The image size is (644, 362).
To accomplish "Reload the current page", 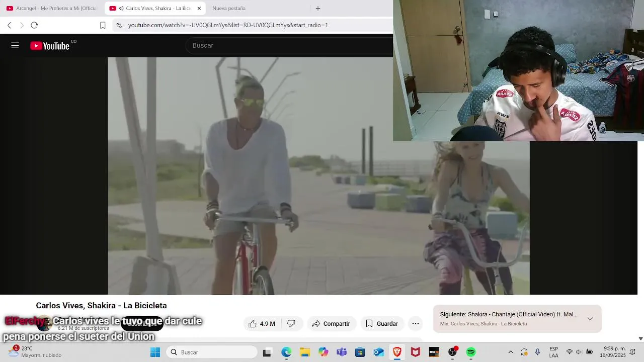I will click(x=34, y=25).
